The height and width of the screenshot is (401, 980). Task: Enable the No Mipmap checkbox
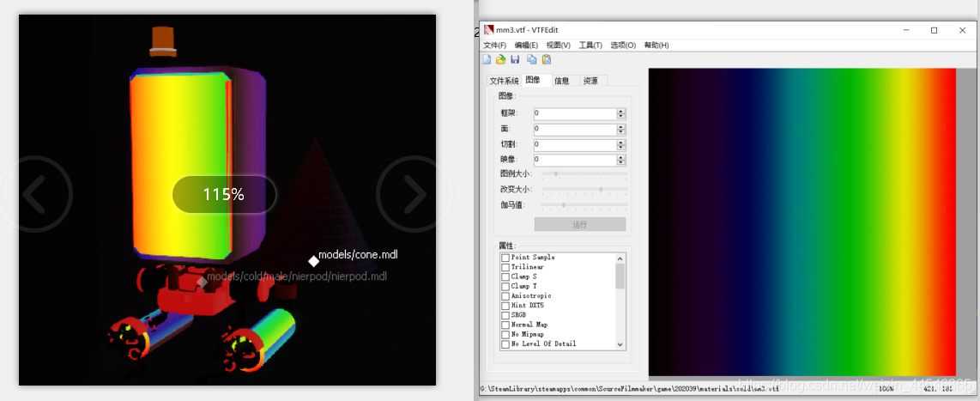505,335
